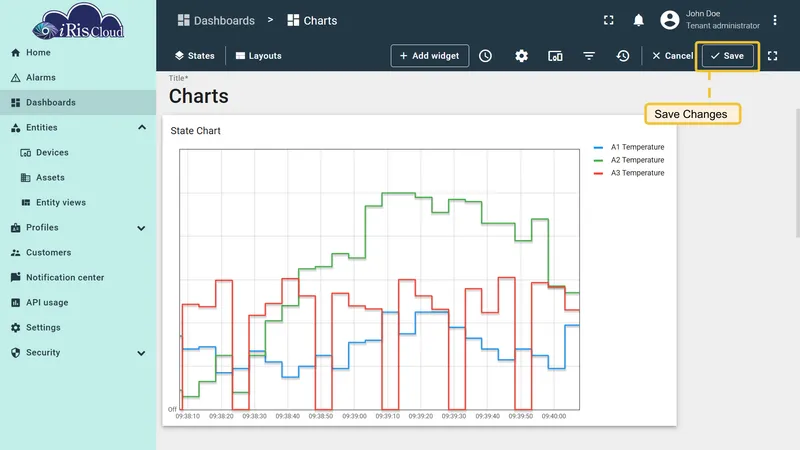Open user account avatar icon
Viewport: 800px width, 450px height.
(x=669, y=20)
